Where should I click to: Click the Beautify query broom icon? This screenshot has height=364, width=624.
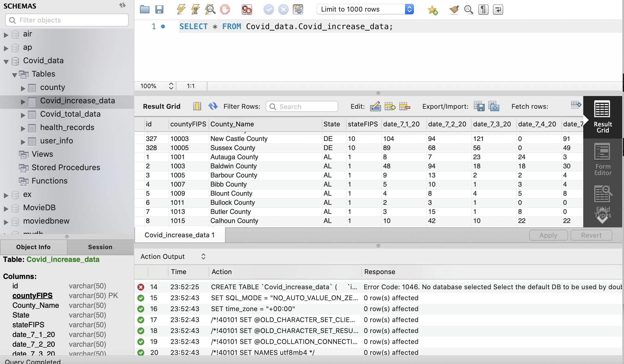454,9
